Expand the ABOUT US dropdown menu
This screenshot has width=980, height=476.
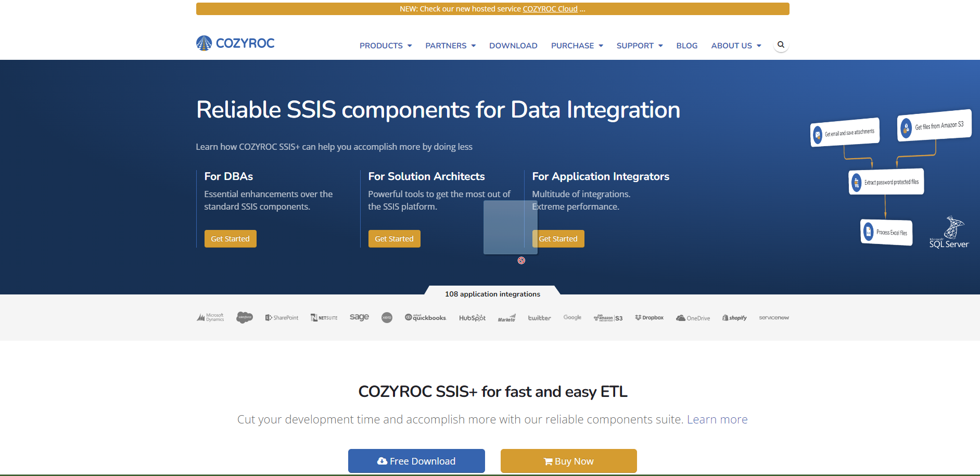[x=736, y=46]
